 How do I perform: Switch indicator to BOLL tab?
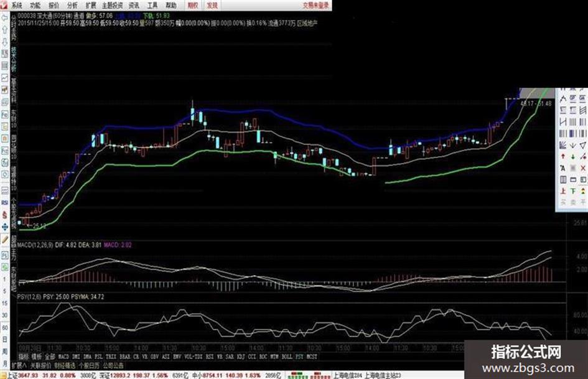287,357
